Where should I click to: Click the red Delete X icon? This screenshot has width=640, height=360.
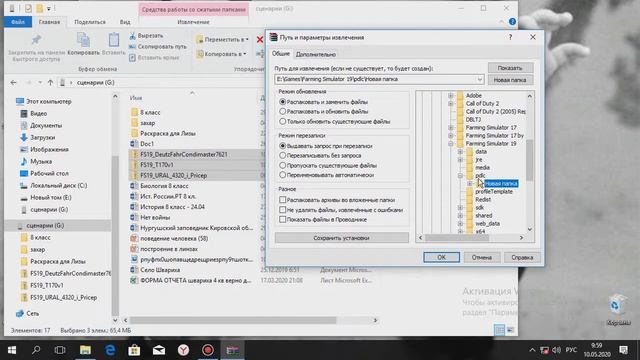point(260,40)
